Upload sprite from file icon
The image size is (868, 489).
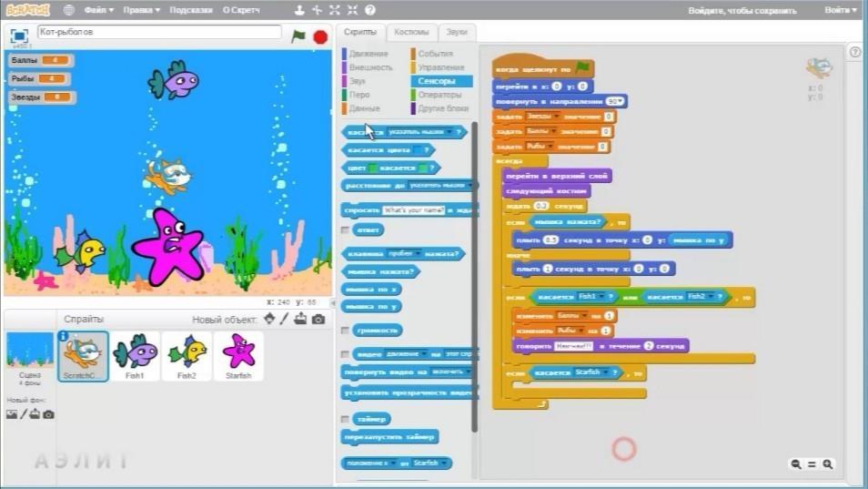tap(300, 319)
